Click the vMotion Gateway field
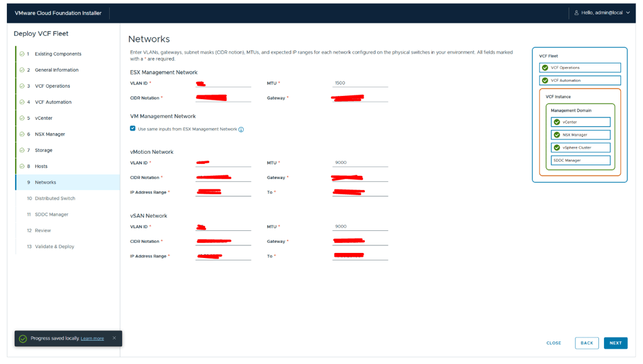The height and width of the screenshot is (364, 643). [x=360, y=178]
